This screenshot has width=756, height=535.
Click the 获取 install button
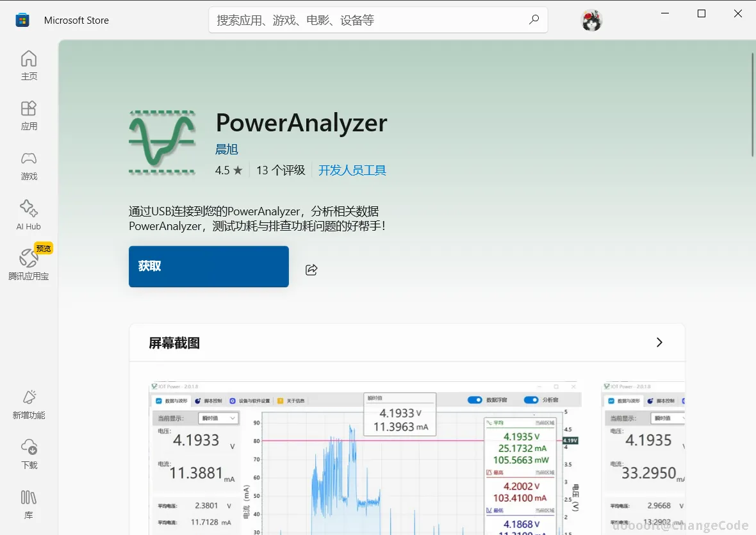(208, 265)
